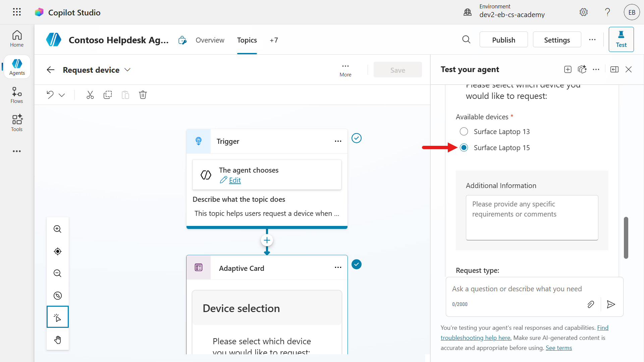This screenshot has height=362, width=644.
Task: Open the Flows sidebar section
Action: tap(17, 95)
